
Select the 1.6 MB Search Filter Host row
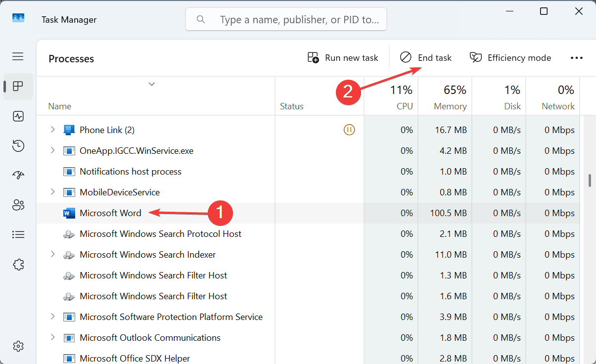coord(308,296)
